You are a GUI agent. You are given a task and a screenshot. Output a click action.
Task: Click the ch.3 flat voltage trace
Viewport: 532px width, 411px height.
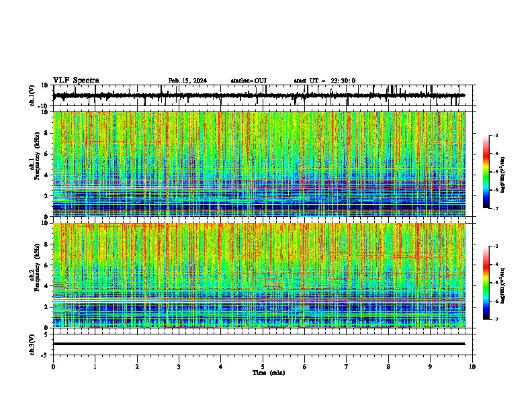coord(259,344)
